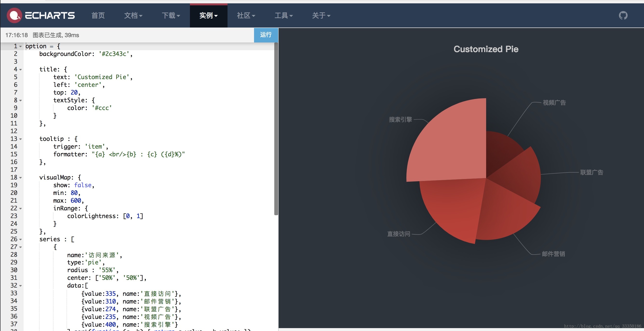
Task: Click line number 20 in gutter
Action: (x=14, y=193)
